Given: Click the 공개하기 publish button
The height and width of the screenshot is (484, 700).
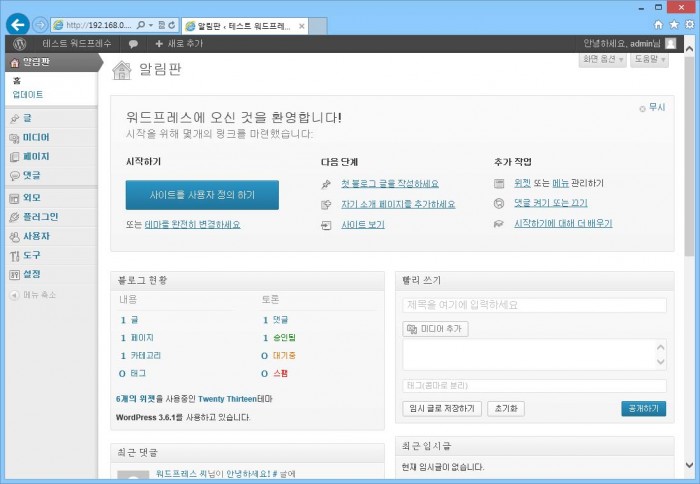Looking at the screenshot, I should (x=643, y=409).
